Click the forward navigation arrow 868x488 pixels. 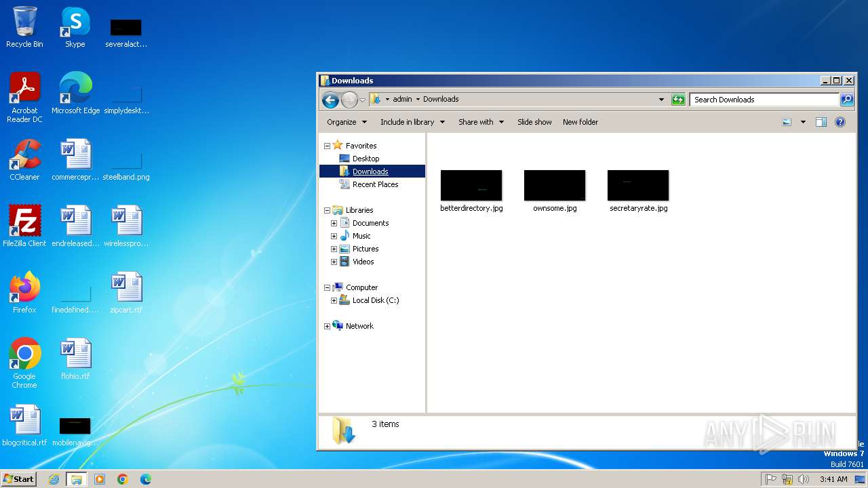click(x=349, y=100)
